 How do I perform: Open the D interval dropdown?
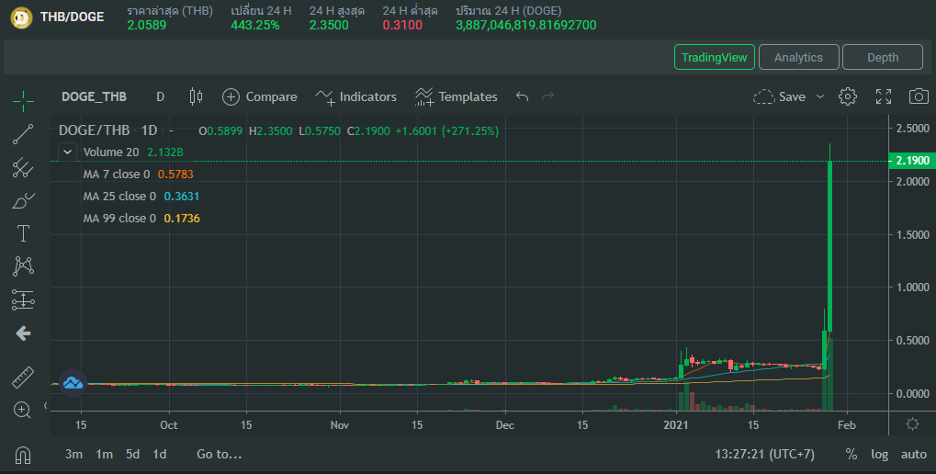pyautogui.click(x=160, y=97)
